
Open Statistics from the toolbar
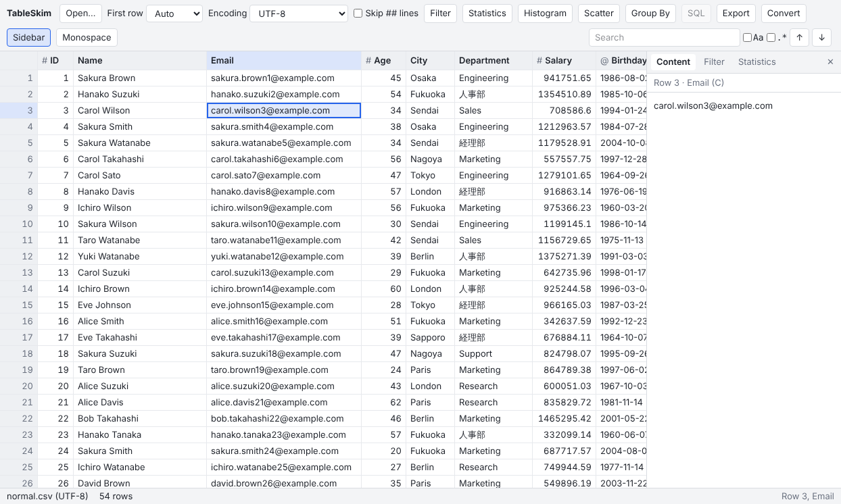tap(487, 14)
